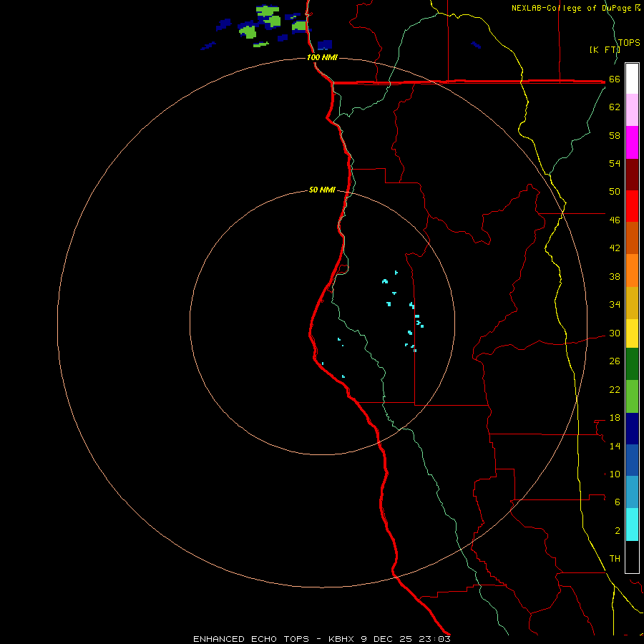Select the bright red legend swatch
644x644 pixels.
tap(632, 206)
